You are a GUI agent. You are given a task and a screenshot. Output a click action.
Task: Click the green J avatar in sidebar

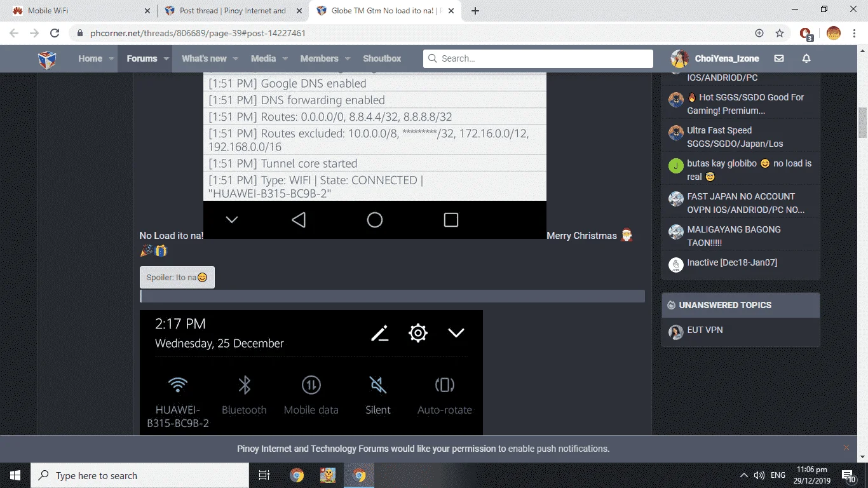pyautogui.click(x=676, y=166)
